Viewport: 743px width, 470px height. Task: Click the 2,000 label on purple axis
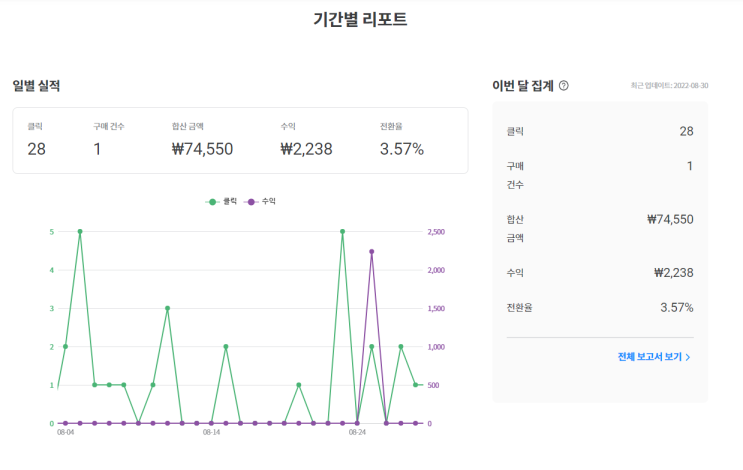436,271
